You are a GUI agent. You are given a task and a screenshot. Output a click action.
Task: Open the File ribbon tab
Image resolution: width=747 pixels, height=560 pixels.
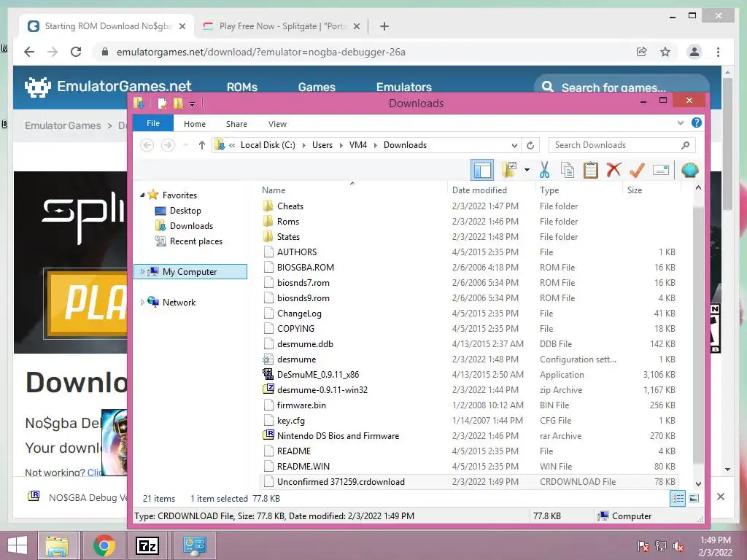pos(153,123)
